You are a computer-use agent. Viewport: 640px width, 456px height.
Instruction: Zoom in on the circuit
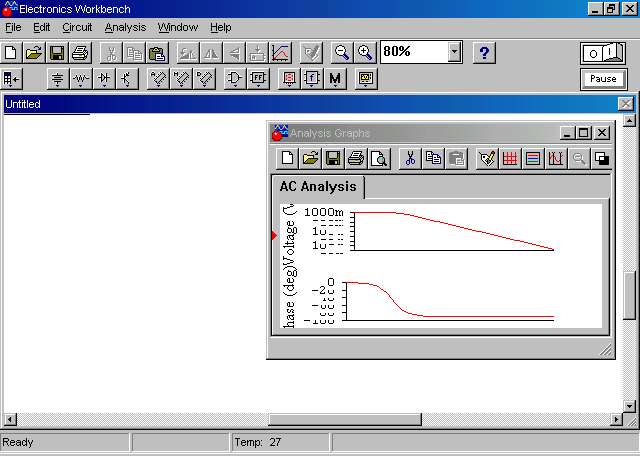[364, 53]
